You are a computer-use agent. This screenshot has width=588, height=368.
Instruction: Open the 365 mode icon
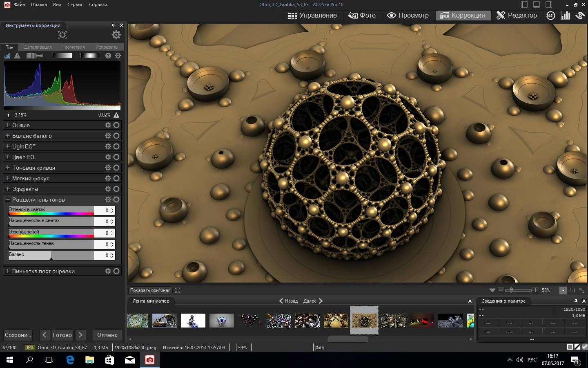(550, 16)
